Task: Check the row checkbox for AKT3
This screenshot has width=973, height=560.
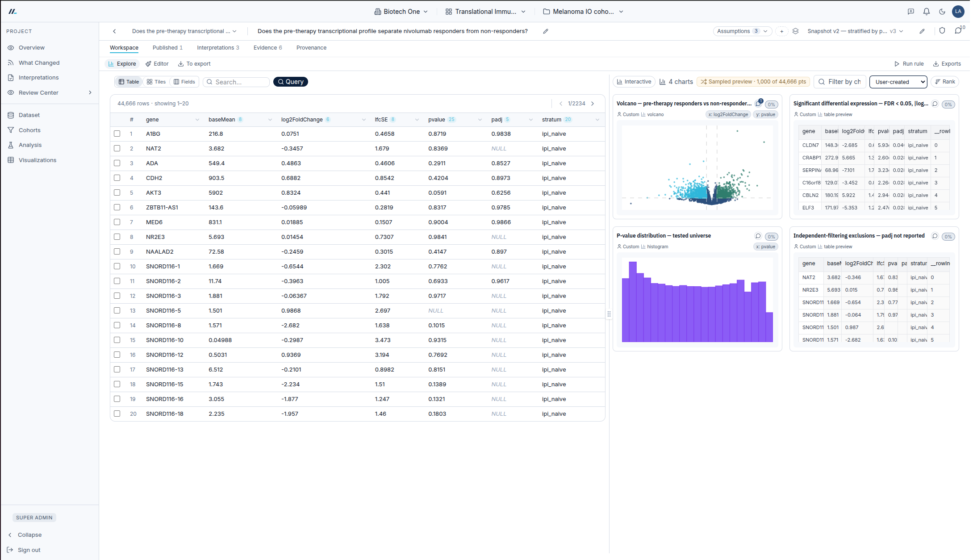Action: pos(117,192)
